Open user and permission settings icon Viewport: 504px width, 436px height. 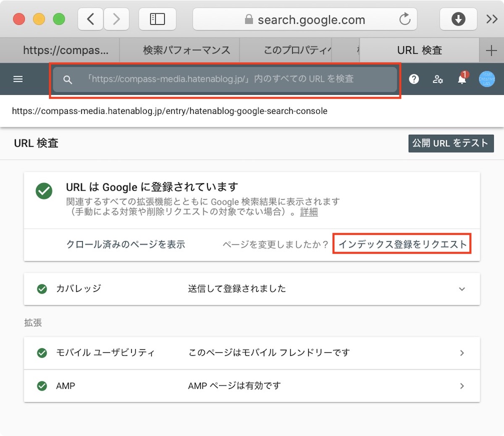[x=438, y=79]
